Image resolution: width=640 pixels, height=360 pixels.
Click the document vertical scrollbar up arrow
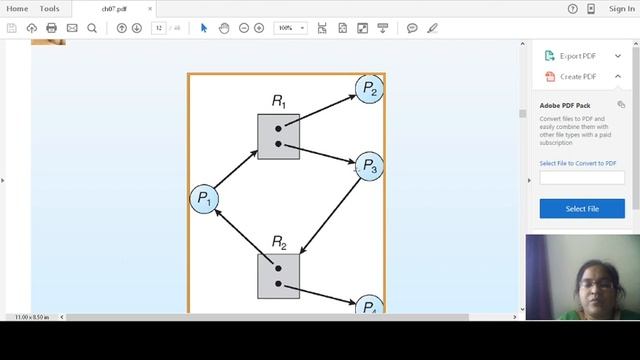pyautogui.click(x=522, y=44)
